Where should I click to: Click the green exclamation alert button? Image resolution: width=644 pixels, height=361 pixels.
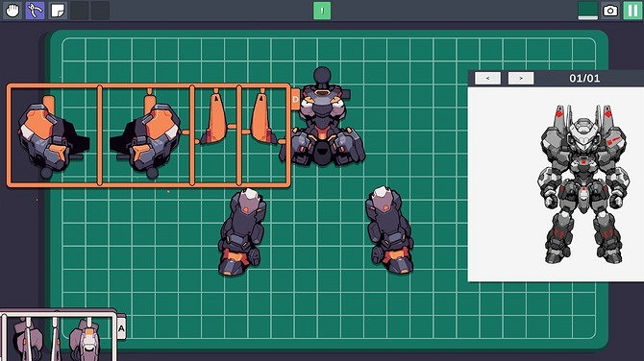(x=322, y=11)
